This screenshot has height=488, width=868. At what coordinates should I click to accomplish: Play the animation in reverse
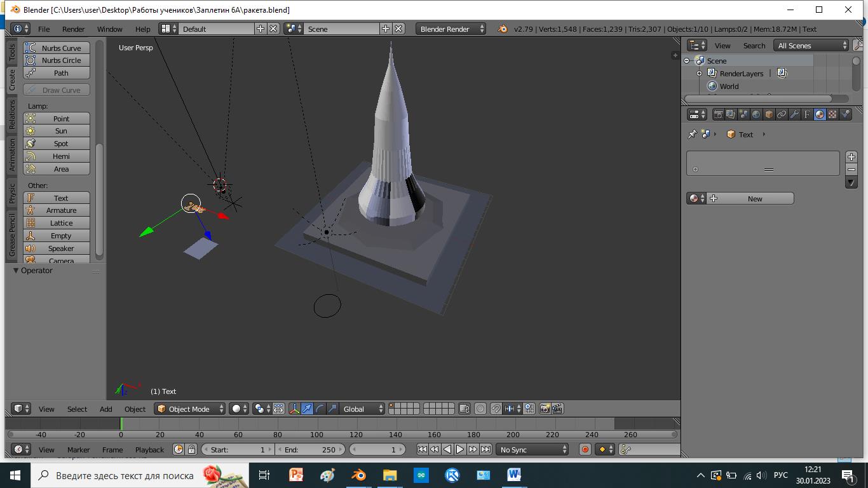pyautogui.click(x=447, y=449)
